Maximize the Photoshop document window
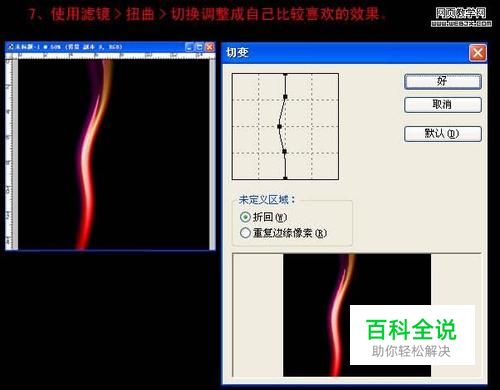Image resolution: width=500 pixels, height=390 pixels. 199,47
